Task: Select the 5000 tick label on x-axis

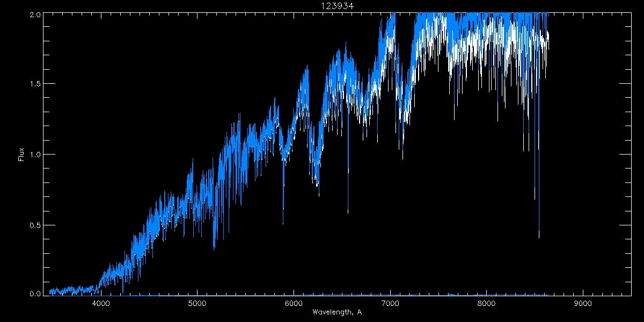Action: pos(197,303)
